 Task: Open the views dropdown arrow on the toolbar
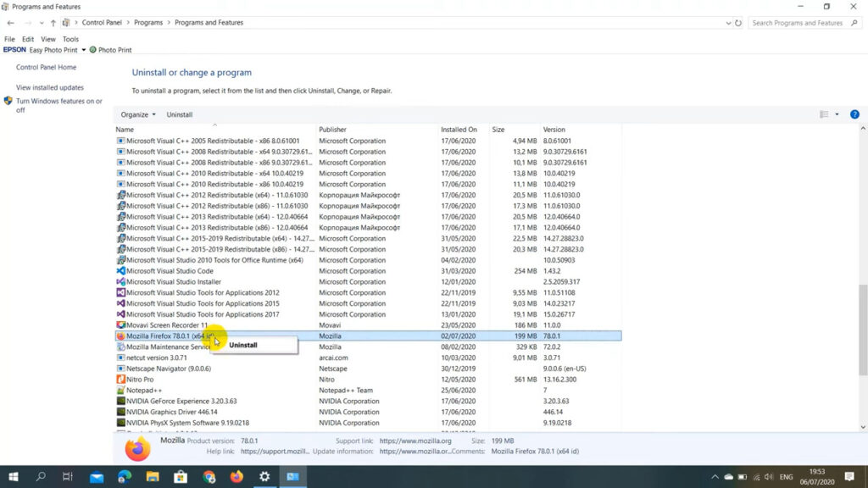[837, 114]
